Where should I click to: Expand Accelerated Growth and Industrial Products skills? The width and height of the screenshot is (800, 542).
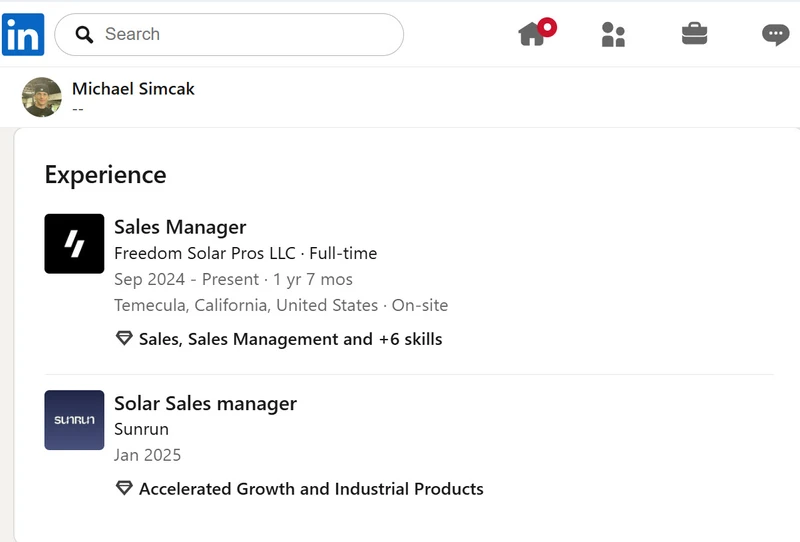click(x=311, y=489)
